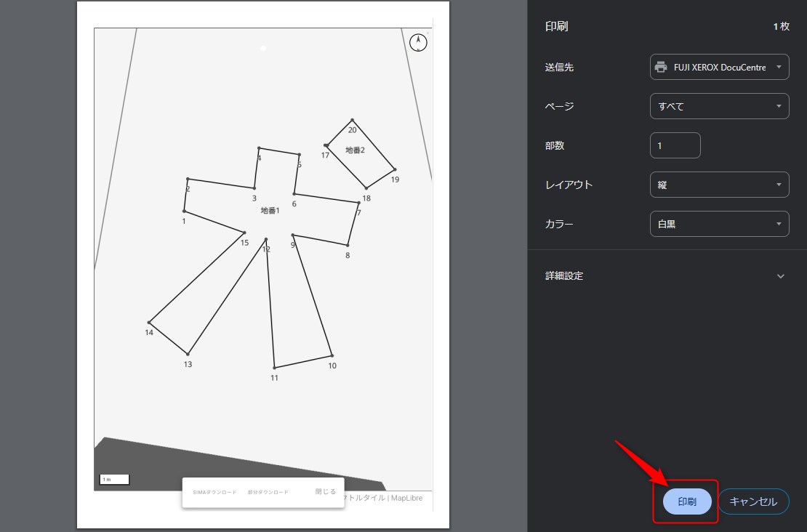Image resolution: width=807 pixels, height=532 pixels.
Task: Click vertex point 20 on the 地番2 parcel
Action: pos(352,121)
